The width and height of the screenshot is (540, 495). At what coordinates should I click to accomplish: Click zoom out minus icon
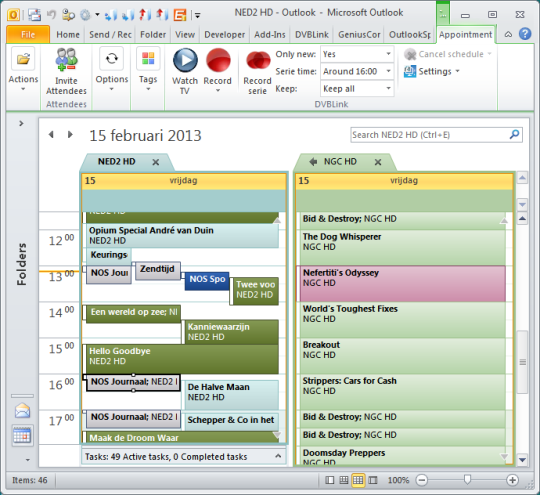[422, 480]
